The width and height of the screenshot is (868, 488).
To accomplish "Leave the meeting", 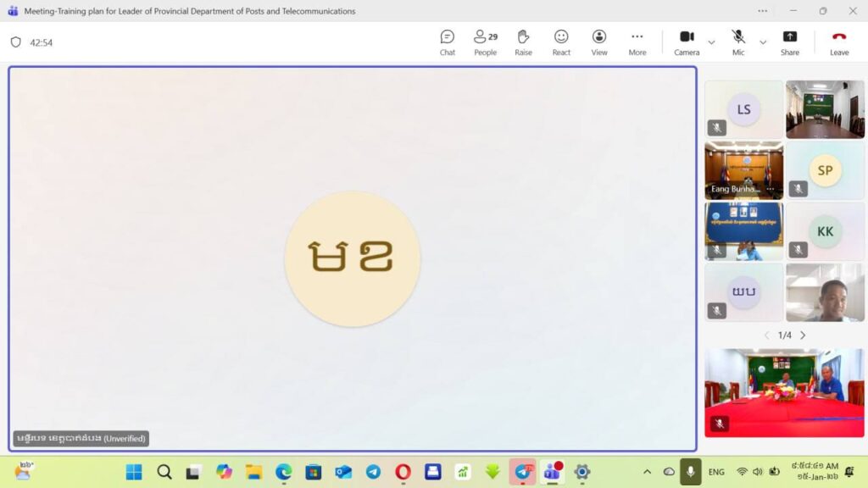I will click(x=839, y=42).
